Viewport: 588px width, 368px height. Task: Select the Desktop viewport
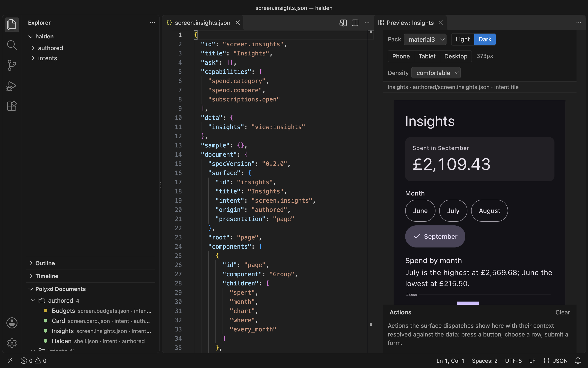456,56
